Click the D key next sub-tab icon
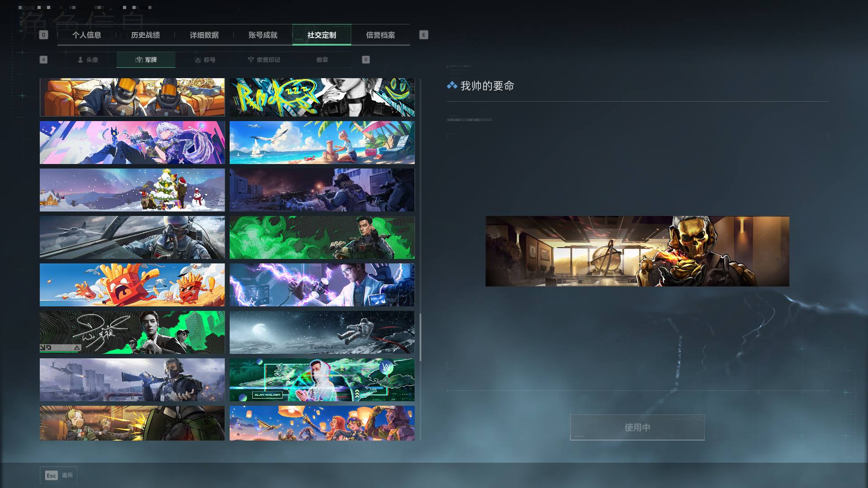This screenshot has width=868, height=488. coord(366,60)
